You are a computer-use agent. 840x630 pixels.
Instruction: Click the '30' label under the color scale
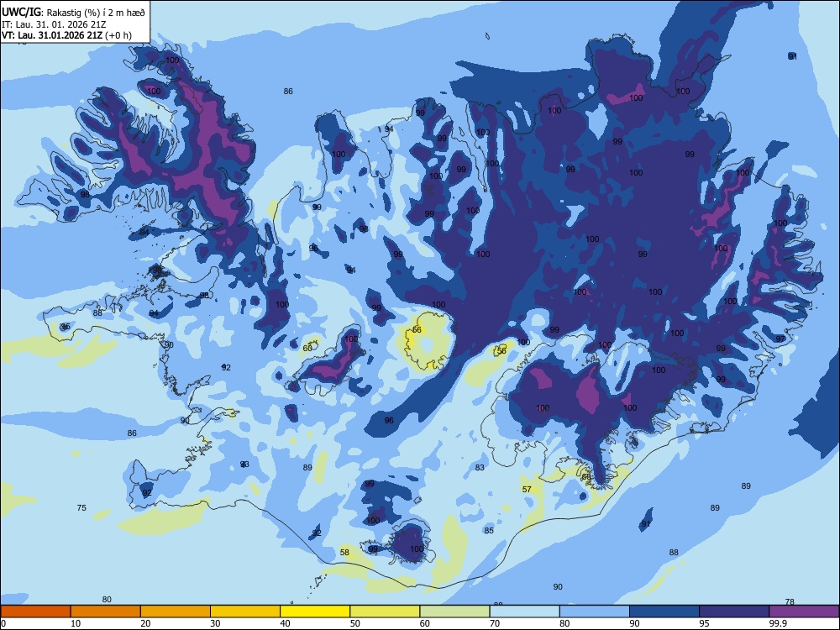pyautogui.click(x=215, y=623)
